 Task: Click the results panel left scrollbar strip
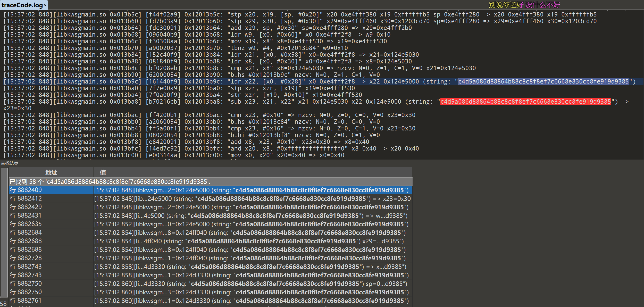point(4,232)
